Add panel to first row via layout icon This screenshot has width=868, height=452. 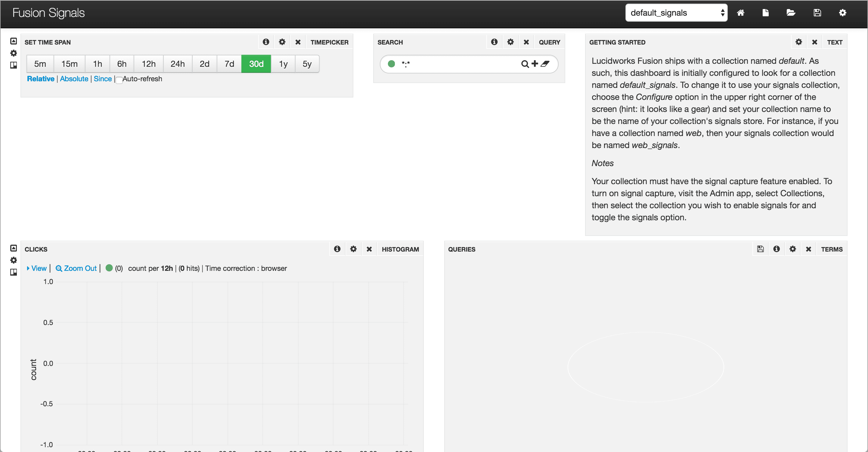[14, 65]
